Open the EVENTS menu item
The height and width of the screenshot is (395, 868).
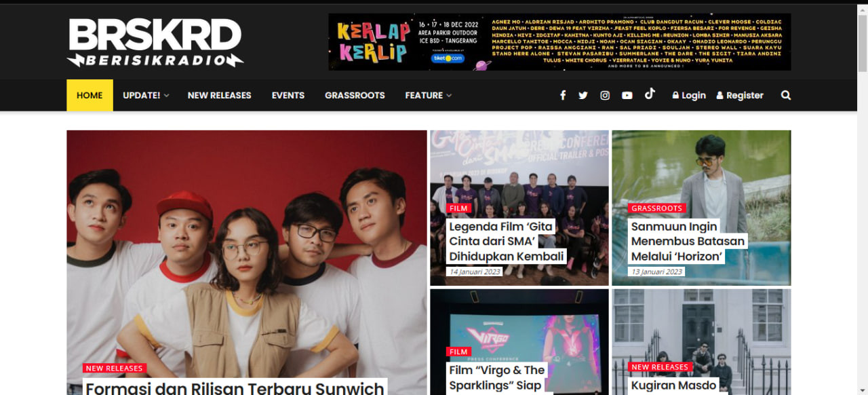click(x=288, y=96)
